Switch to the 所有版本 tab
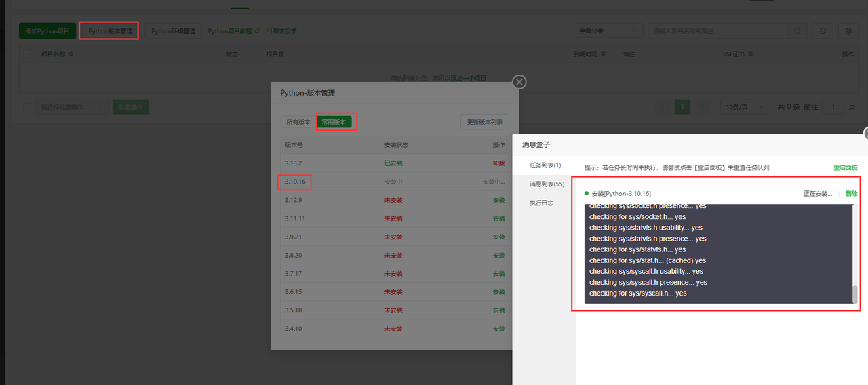The image size is (868, 385). click(298, 122)
